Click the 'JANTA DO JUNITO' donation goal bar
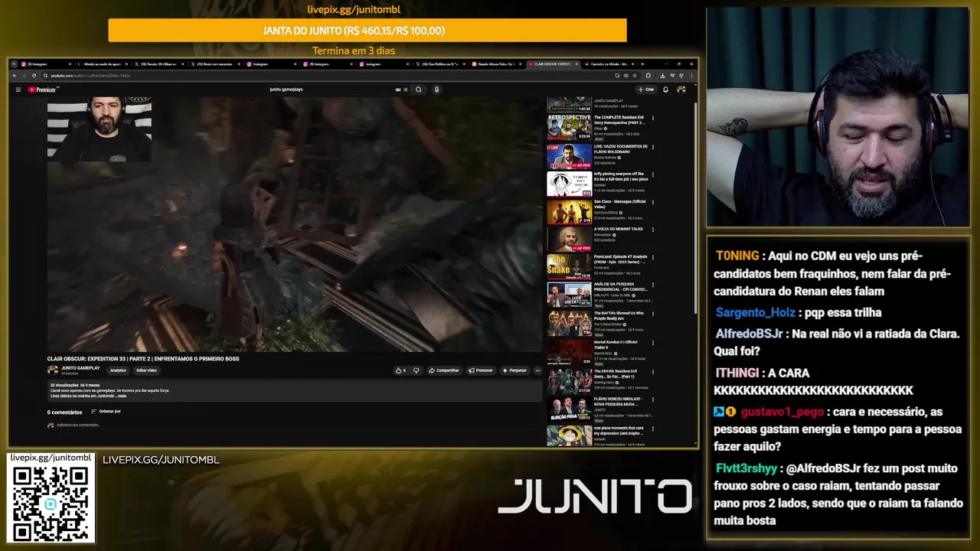The image size is (980, 551). tap(367, 31)
